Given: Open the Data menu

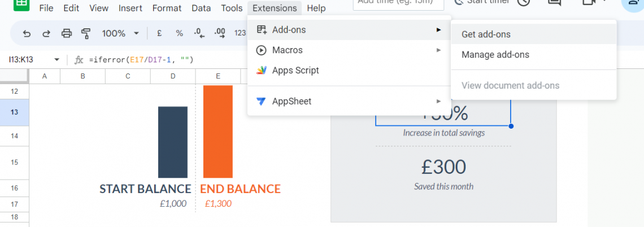Looking at the screenshot, I should (201, 8).
